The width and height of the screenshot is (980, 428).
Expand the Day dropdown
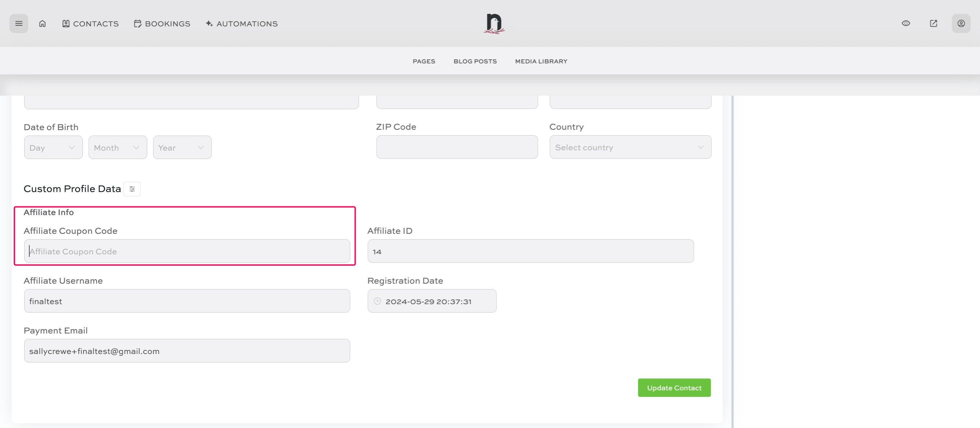point(53,148)
